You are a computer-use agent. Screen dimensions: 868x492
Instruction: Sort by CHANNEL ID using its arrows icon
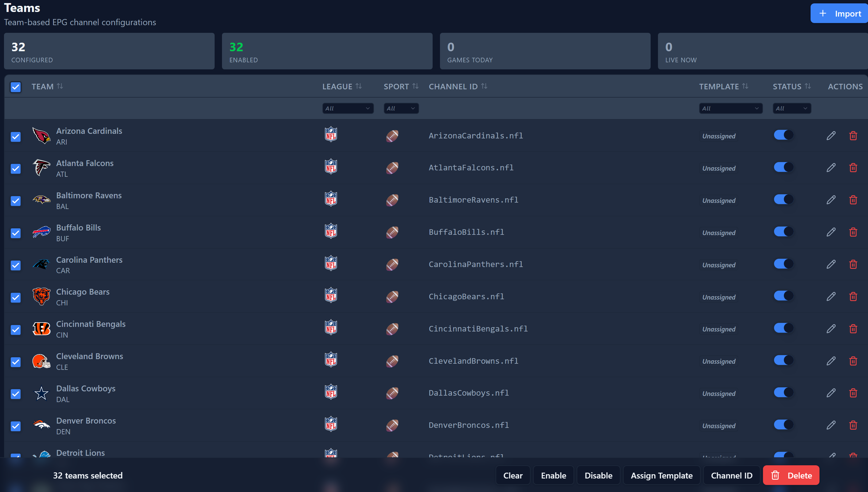[x=484, y=86]
